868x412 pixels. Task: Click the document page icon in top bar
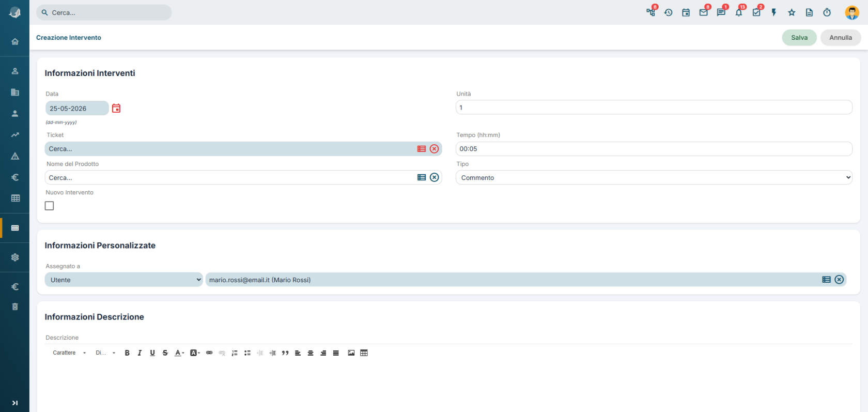[809, 12]
